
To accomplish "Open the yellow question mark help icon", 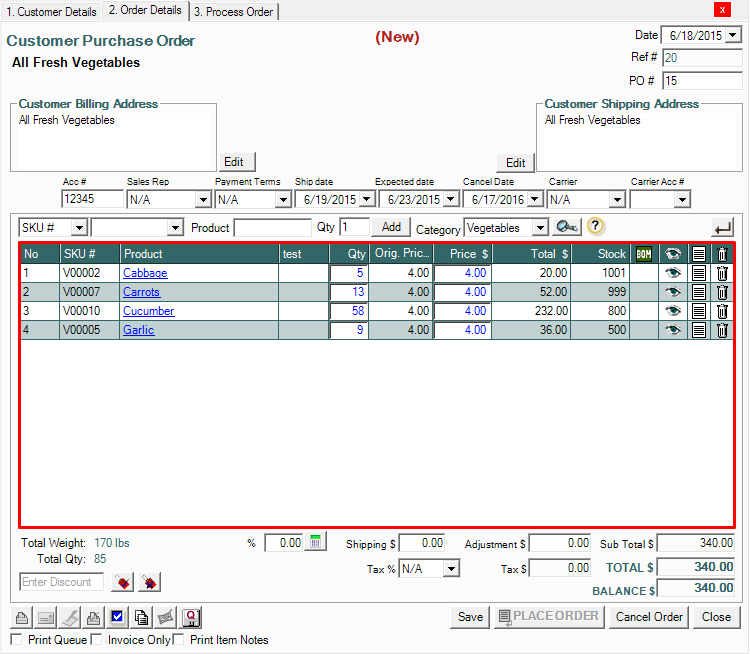I will 595,227.
